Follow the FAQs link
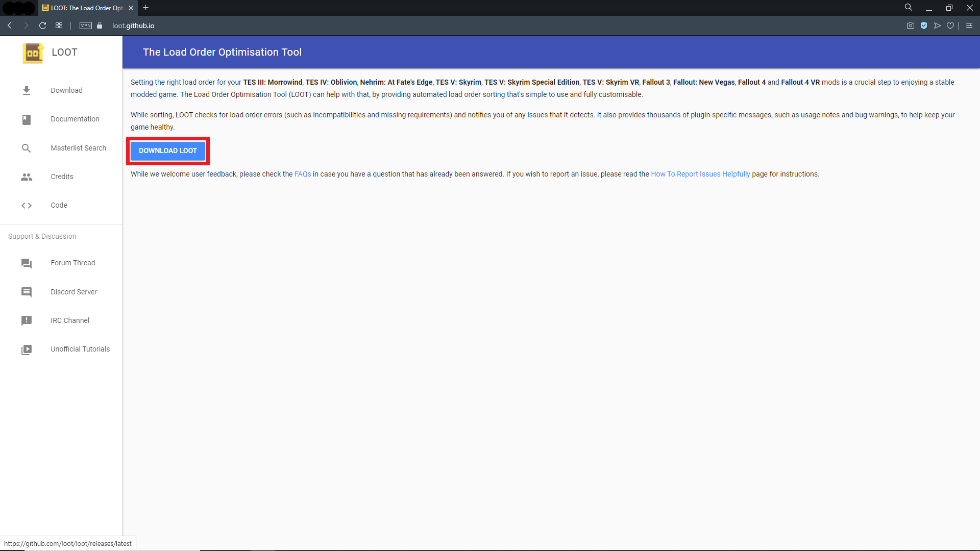 pos(303,174)
